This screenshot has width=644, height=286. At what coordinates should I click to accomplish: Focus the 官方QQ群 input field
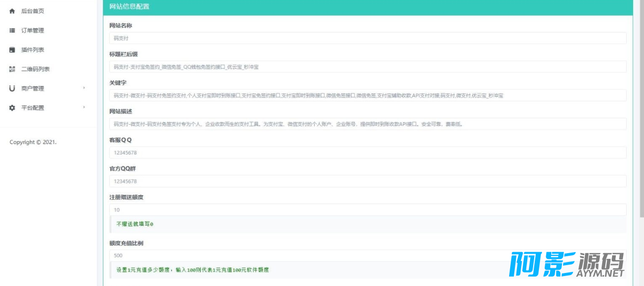pyautogui.click(x=367, y=181)
